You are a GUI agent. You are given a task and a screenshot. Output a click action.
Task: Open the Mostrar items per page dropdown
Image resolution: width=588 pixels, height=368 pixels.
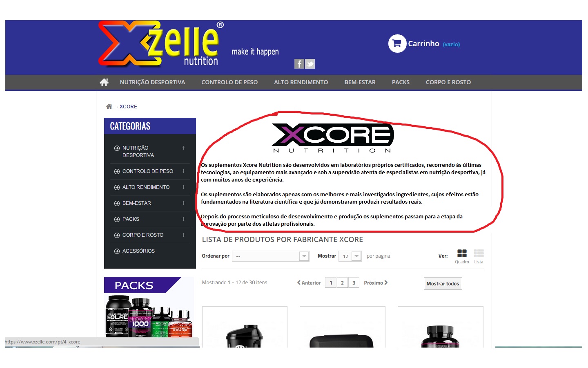coord(350,256)
